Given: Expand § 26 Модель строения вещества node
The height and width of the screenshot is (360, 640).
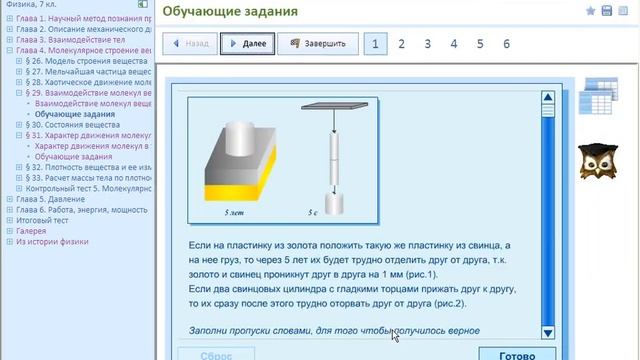Looking at the screenshot, I should click(x=19, y=61).
